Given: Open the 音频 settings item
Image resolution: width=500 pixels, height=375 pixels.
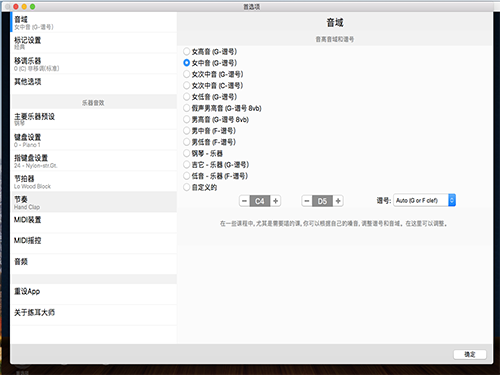Looking at the screenshot, I should click(94, 264).
